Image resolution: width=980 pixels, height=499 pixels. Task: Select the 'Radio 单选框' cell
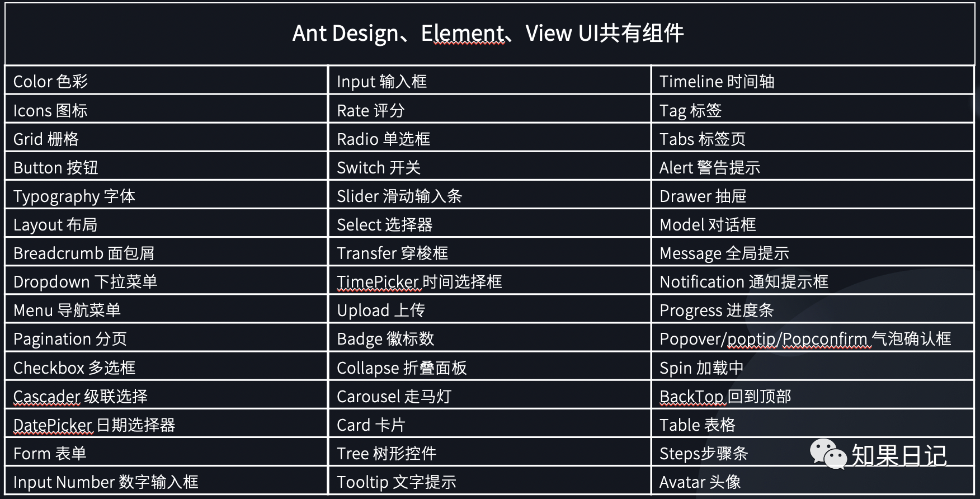coord(490,138)
